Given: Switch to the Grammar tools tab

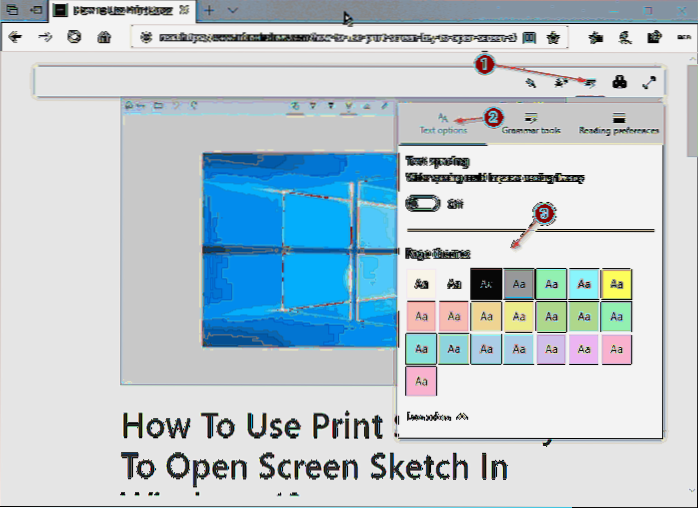Looking at the screenshot, I should [531, 123].
